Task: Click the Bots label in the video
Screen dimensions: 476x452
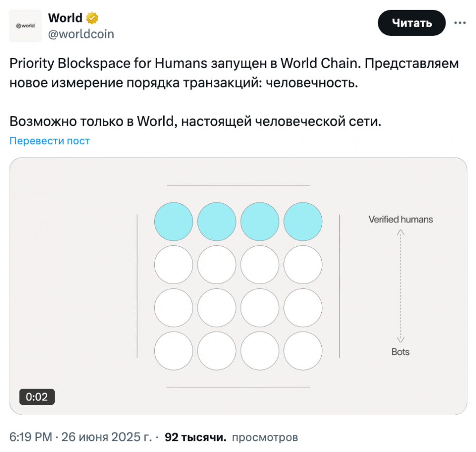Action: [400, 352]
